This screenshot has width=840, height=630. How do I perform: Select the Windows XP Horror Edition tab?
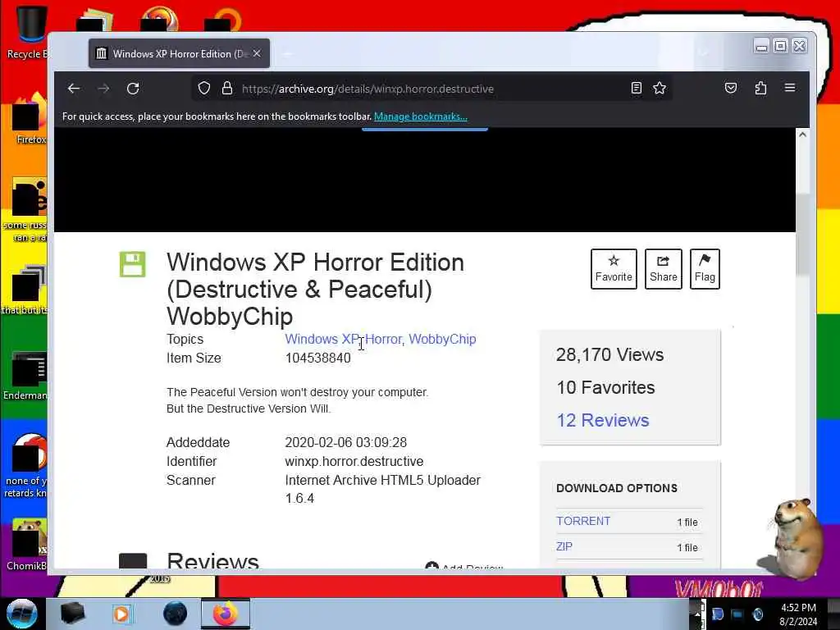(x=179, y=53)
